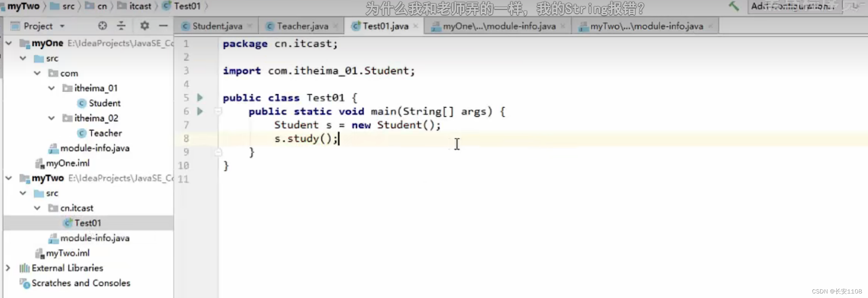The height and width of the screenshot is (298, 868).
Task: Collapse the itheima_02 package
Action: [x=52, y=118]
